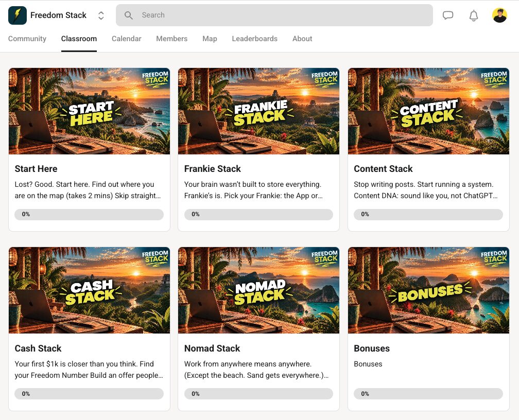519x420 pixels.
Task: Click the Cash Stack course title
Action: [38, 348]
